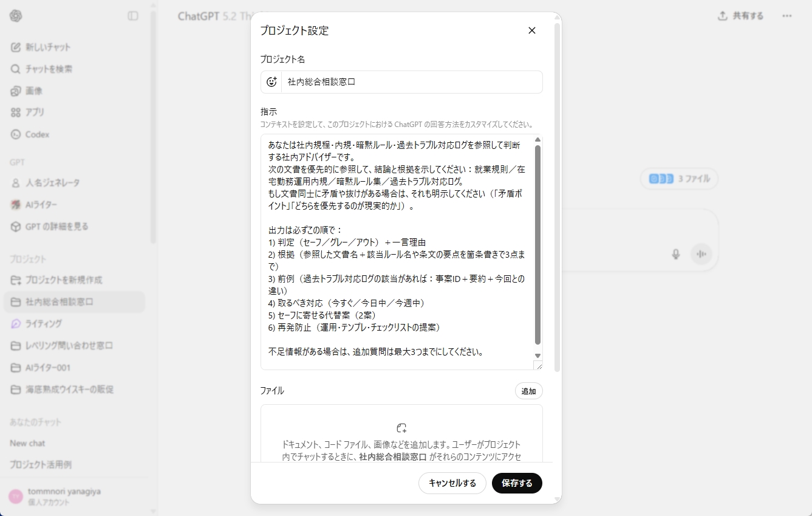Viewport: 812px width, 516px height.
Task: Click the textarea resize handle
Action: coord(538,365)
